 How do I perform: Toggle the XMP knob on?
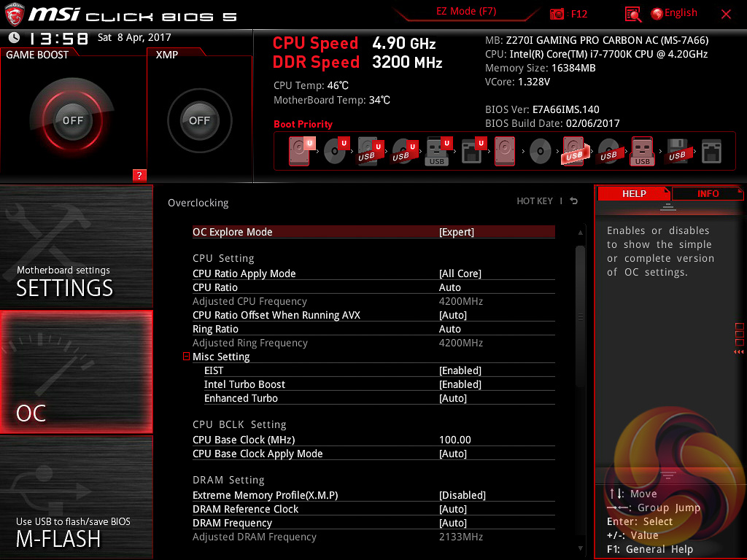(199, 120)
